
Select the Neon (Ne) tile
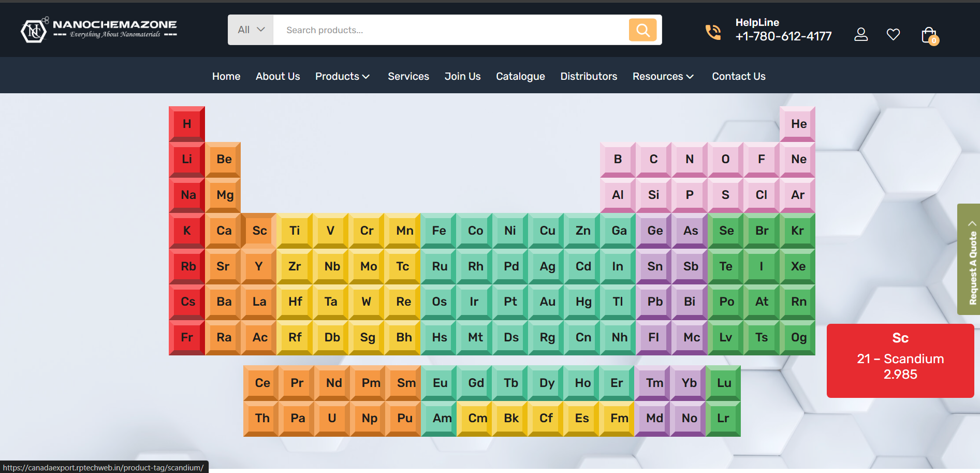(798, 160)
